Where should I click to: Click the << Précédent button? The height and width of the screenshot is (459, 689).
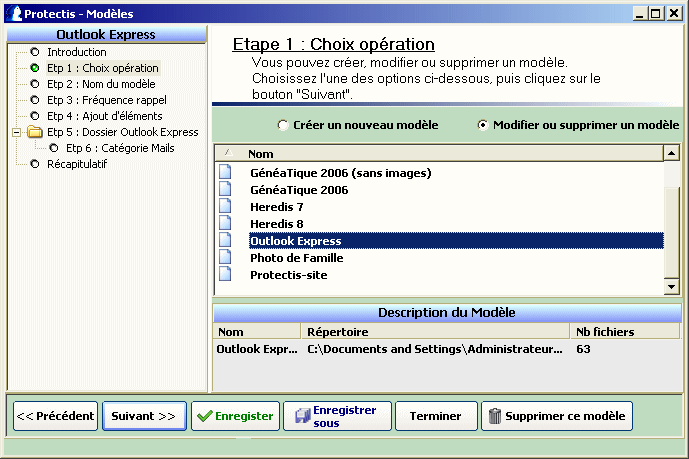pos(55,416)
